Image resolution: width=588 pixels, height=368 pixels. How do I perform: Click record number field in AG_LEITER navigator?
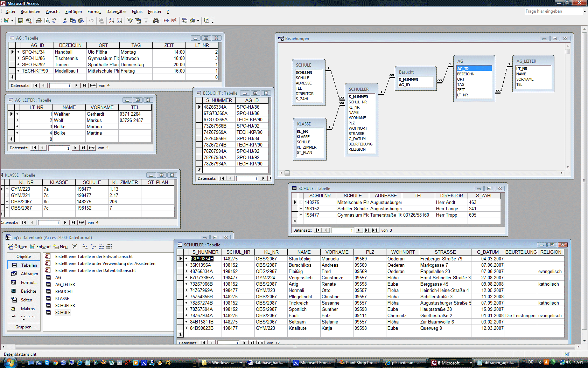click(59, 148)
